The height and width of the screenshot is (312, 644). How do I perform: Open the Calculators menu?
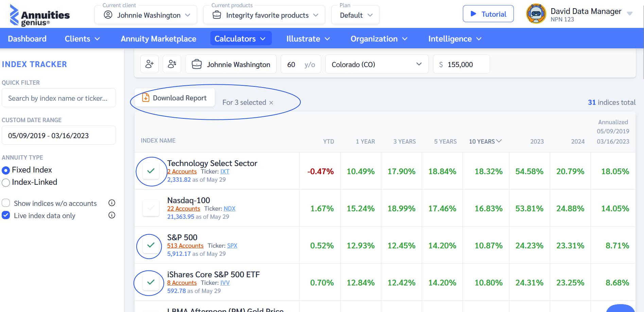point(241,38)
